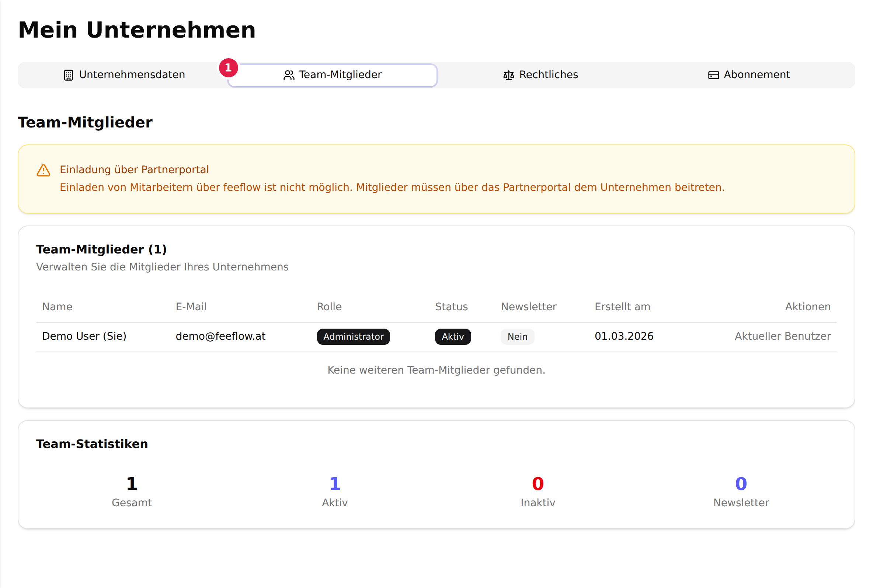Open the Unternehmensdaten tab

[124, 75]
